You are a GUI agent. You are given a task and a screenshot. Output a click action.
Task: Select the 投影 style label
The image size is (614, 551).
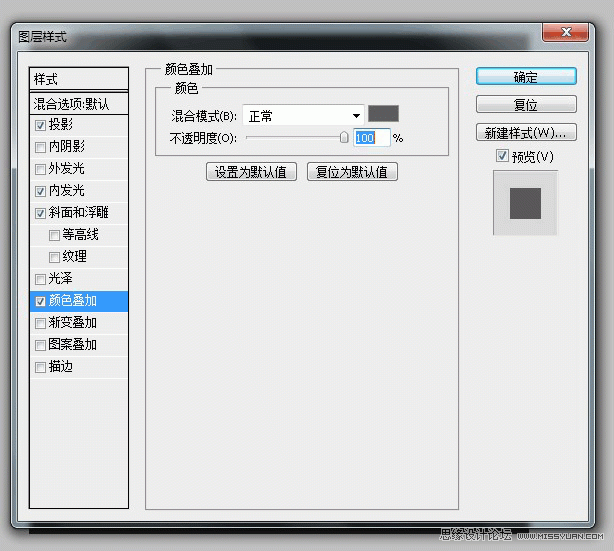(60, 125)
